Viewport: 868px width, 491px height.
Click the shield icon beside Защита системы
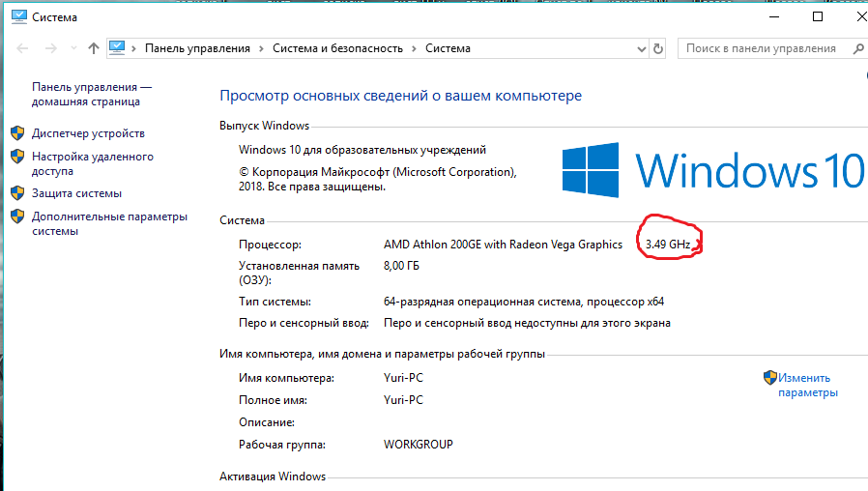click(17, 192)
